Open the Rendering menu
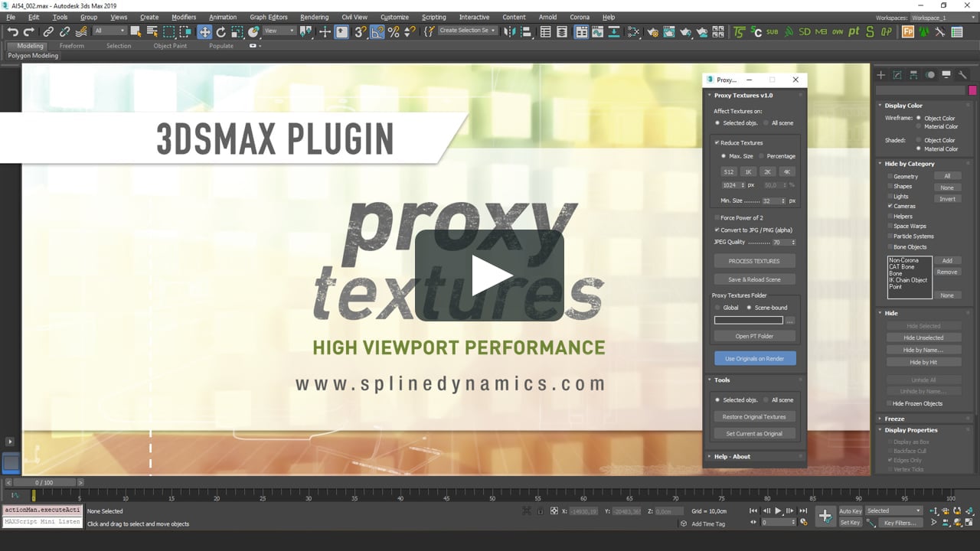Screen dimensions: 980x551 tap(314, 17)
